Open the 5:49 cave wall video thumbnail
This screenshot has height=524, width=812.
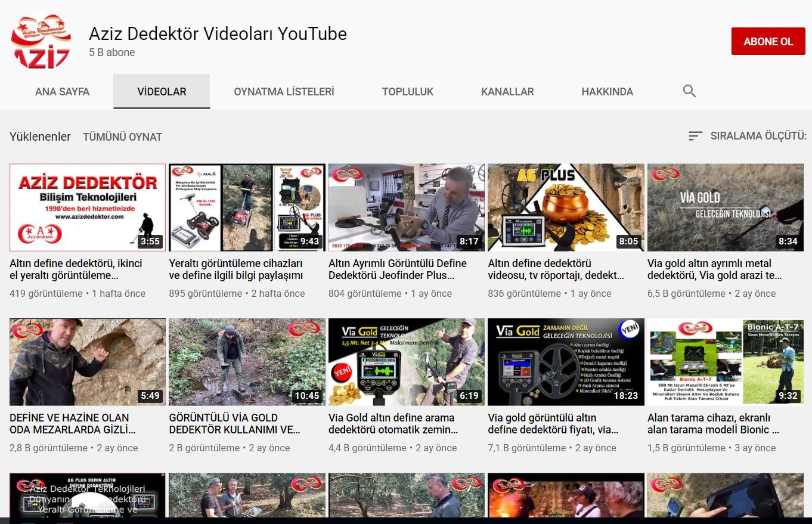click(88, 362)
